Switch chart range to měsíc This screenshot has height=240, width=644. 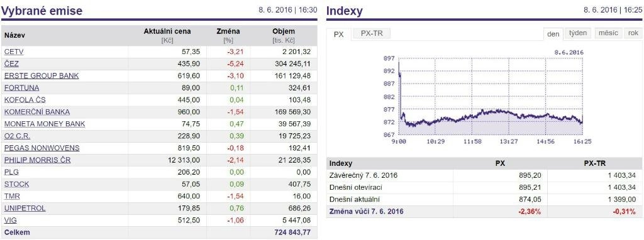click(x=608, y=33)
